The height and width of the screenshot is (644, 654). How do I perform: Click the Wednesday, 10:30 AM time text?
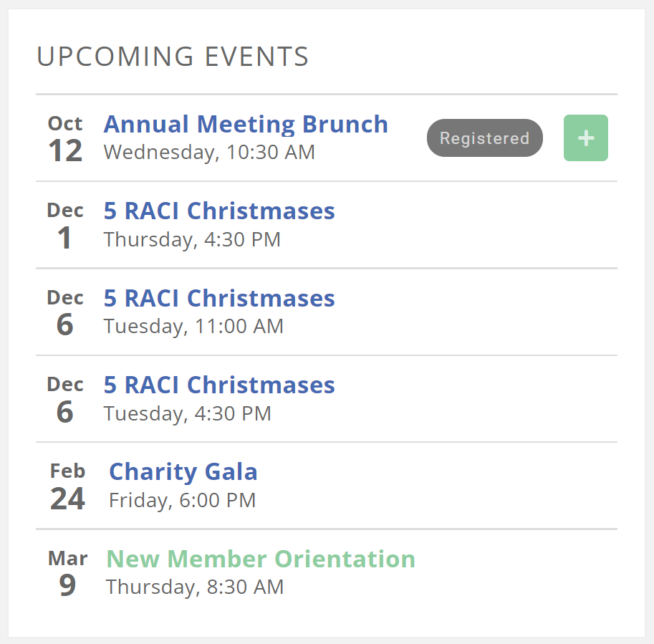point(209,153)
